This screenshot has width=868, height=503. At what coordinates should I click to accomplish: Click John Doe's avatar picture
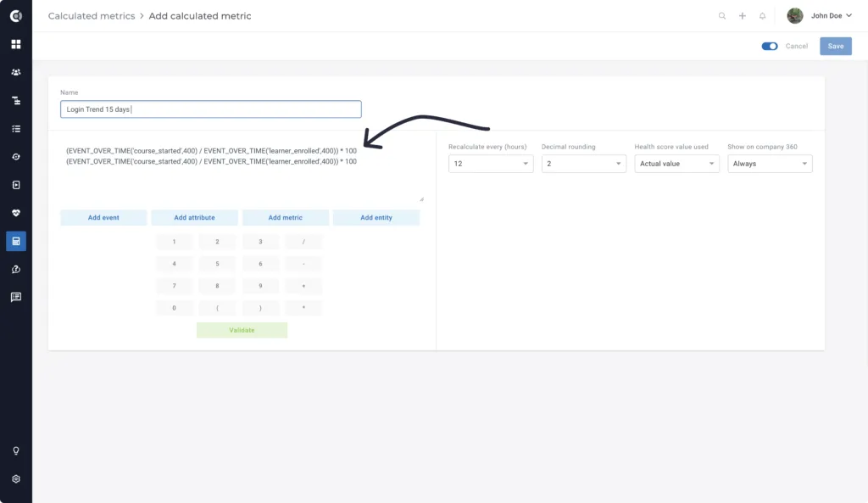pos(795,16)
